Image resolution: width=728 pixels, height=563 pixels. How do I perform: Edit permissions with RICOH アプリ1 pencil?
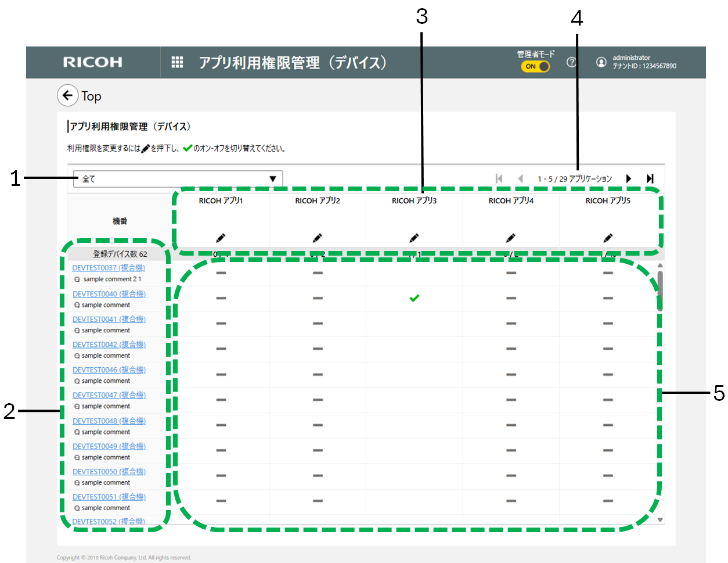221,238
